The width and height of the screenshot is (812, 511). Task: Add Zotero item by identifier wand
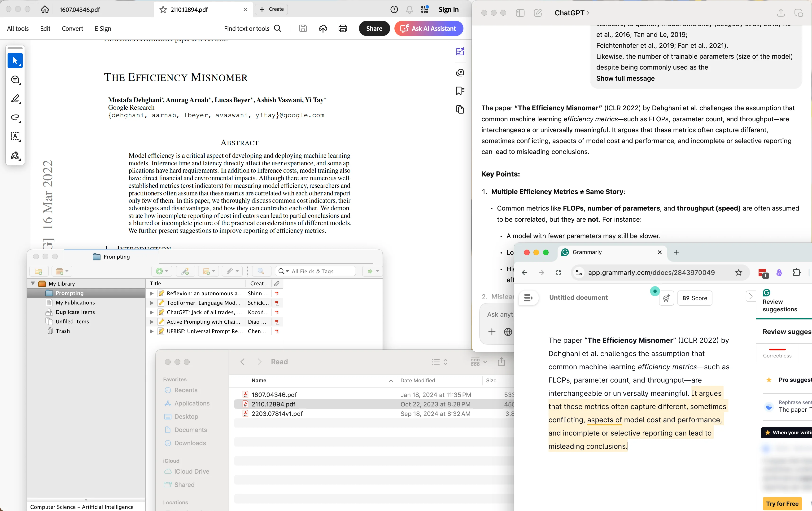pos(185,271)
